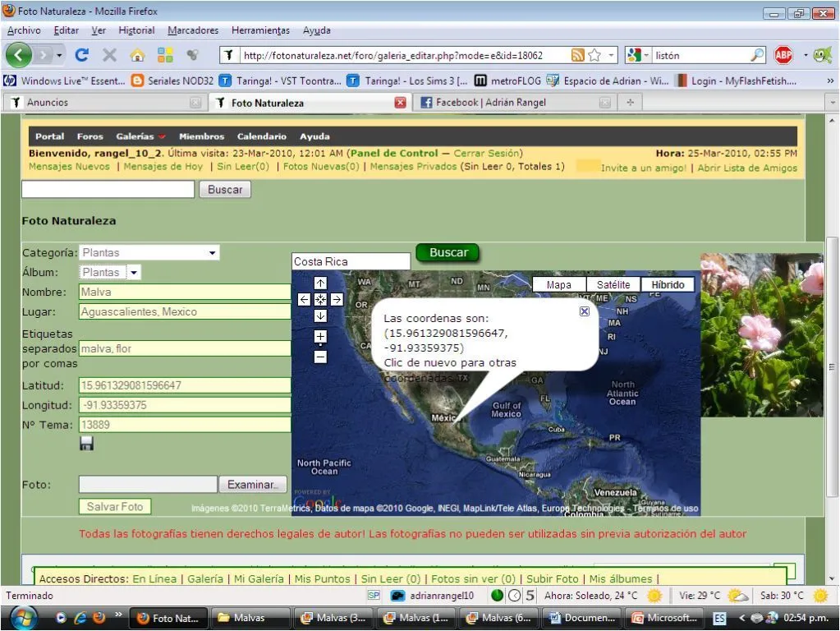Viewport: 840px width, 631px height.
Task: Open the Panel de Control link
Action: tap(394, 153)
